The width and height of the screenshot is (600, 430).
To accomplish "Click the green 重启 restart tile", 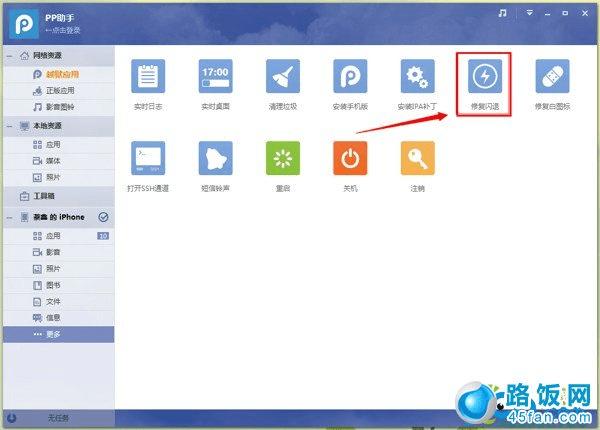I will [283, 158].
